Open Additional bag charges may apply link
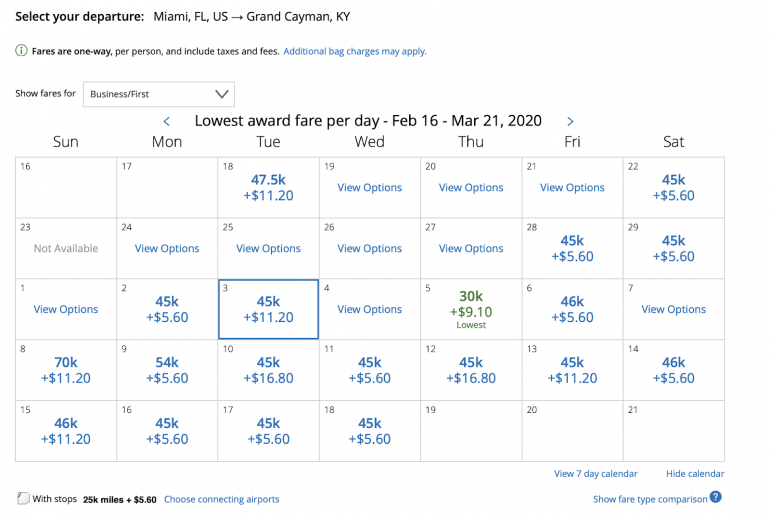 coord(355,51)
